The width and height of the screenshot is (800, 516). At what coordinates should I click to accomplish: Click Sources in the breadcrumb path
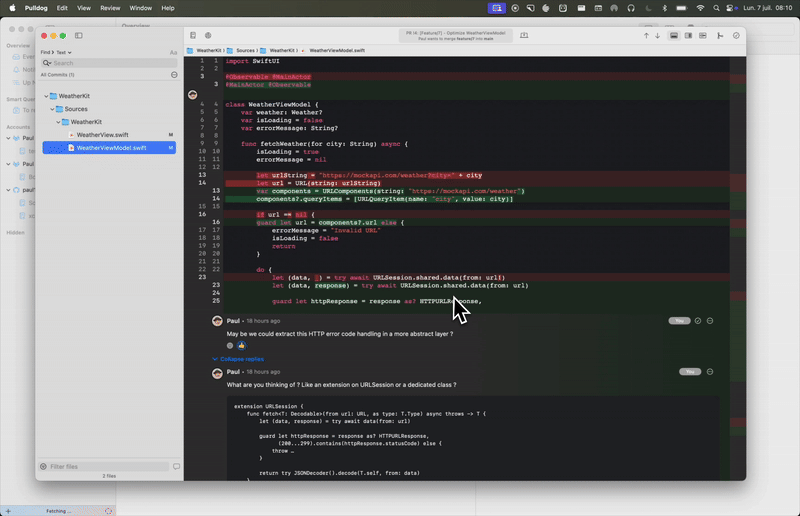[x=245, y=51]
